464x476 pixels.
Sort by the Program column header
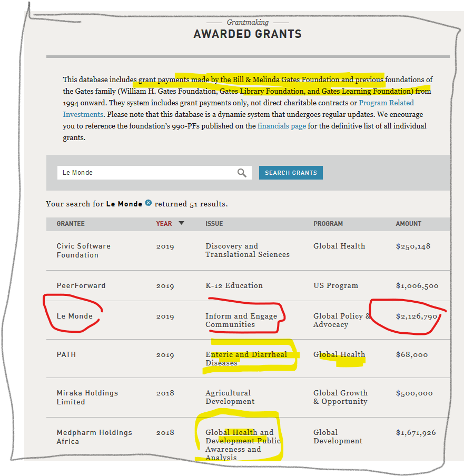328,224
